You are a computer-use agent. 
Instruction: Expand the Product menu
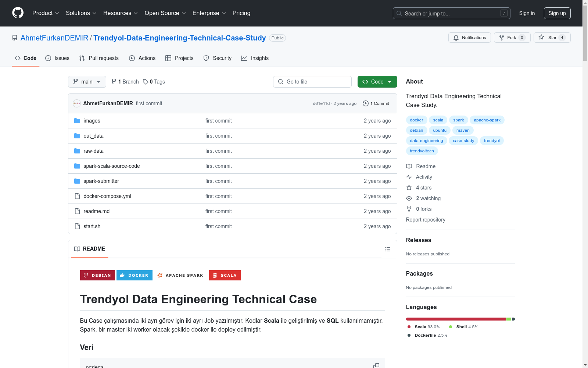coord(46,13)
